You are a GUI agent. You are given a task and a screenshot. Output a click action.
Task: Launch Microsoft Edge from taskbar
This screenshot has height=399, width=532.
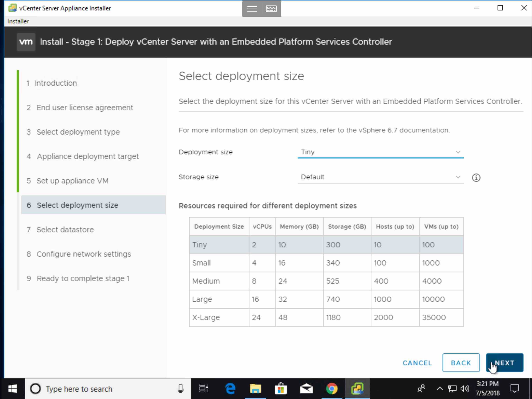tap(230, 389)
